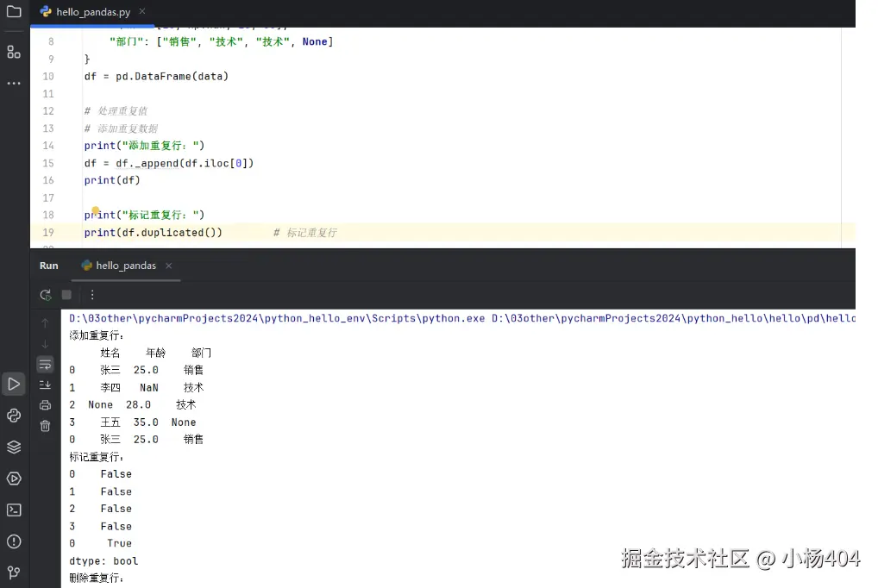Image resolution: width=878 pixels, height=588 pixels.
Task: Open the Python Packages layers icon
Action: click(14, 447)
